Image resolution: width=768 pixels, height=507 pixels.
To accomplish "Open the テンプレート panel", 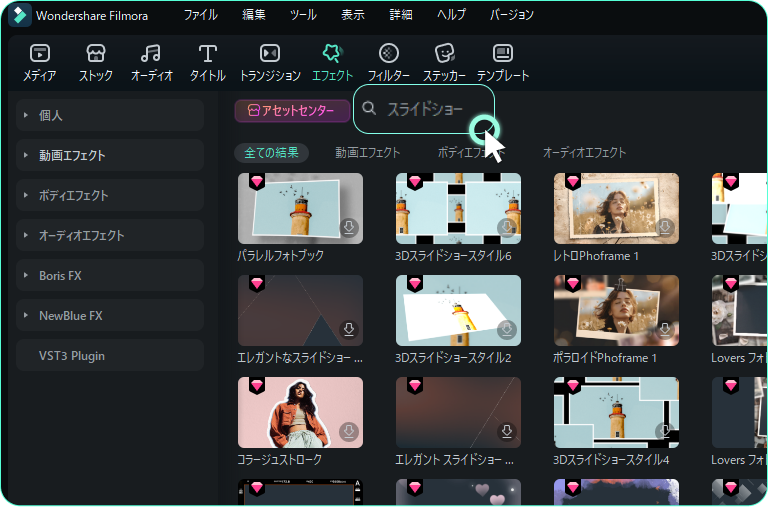I will coord(503,63).
